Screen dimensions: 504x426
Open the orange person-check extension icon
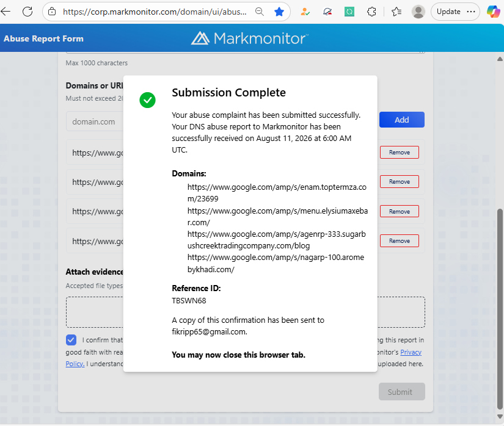305,12
